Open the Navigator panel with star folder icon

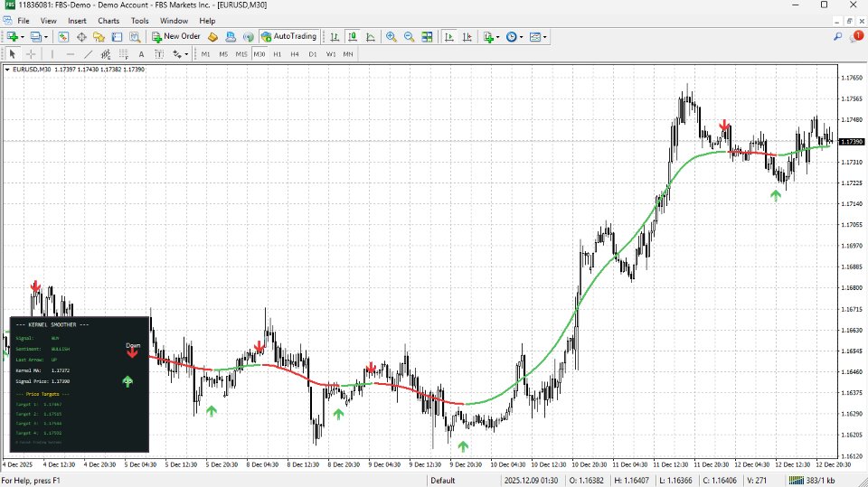click(99, 36)
